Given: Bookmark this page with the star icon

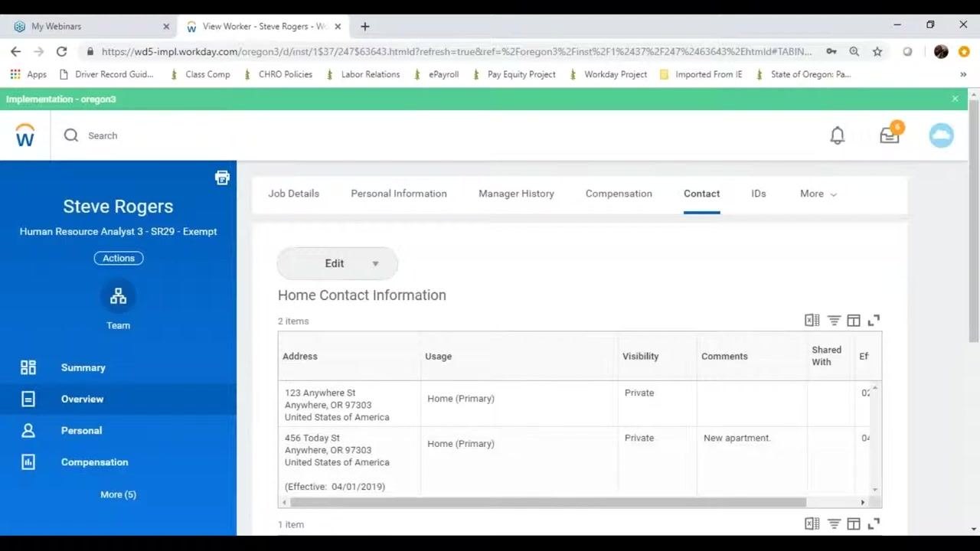Looking at the screenshot, I should [877, 51].
